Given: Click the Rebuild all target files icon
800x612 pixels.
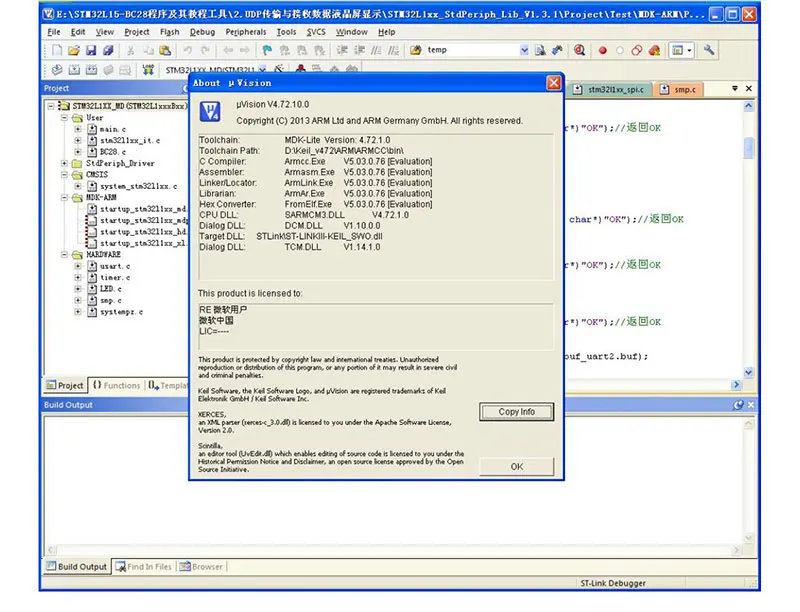Looking at the screenshot, I should 91,69.
